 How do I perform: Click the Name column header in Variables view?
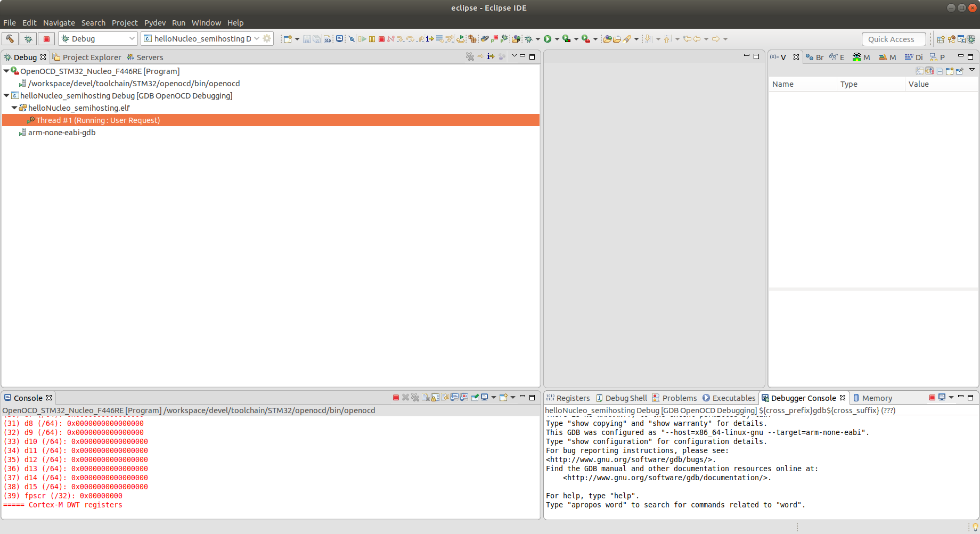click(803, 84)
